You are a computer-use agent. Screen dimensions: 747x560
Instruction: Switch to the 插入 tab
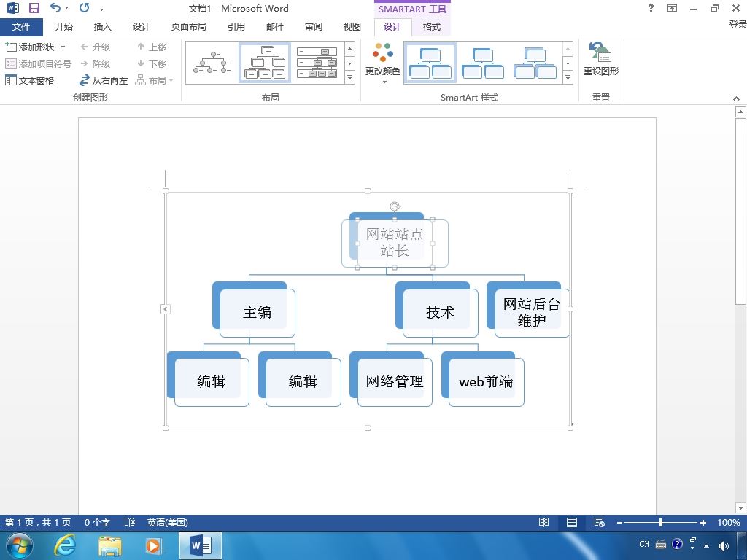click(102, 27)
